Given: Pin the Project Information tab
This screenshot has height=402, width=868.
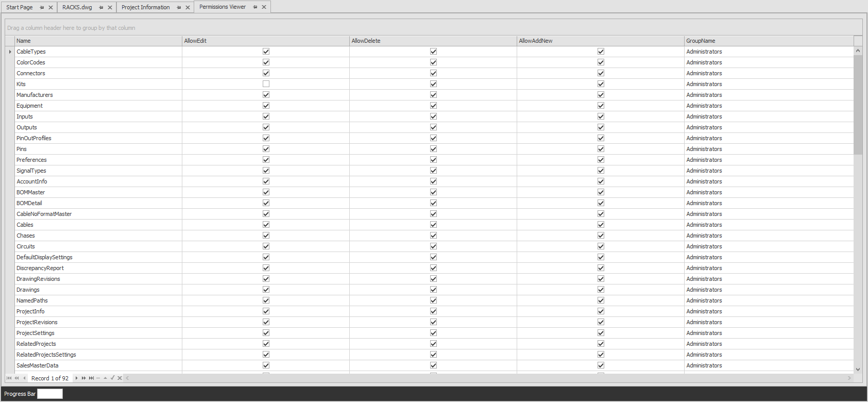Looking at the screenshot, I should [x=179, y=7].
